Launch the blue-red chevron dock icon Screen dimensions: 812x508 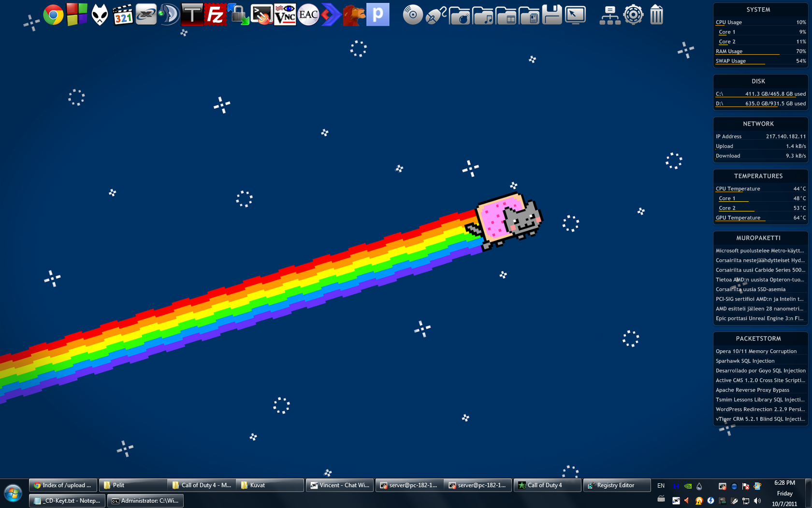(x=331, y=15)
